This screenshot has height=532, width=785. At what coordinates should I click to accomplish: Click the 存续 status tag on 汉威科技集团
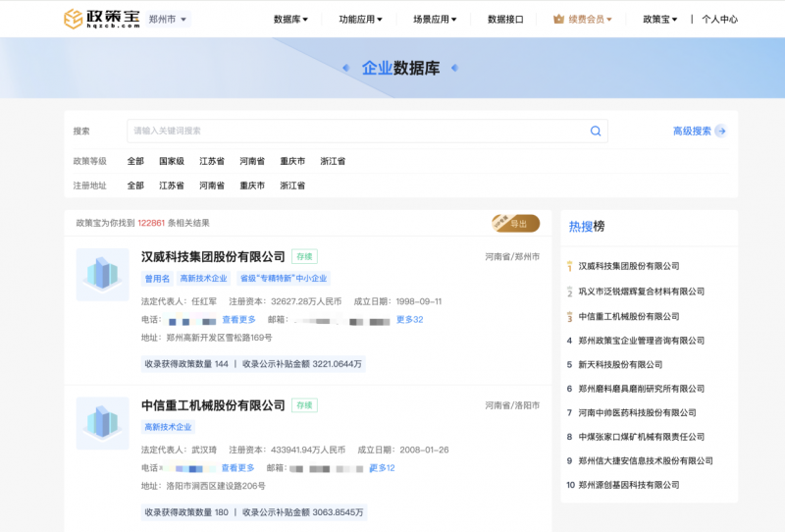pyautogui.click(x=304, y=256)
